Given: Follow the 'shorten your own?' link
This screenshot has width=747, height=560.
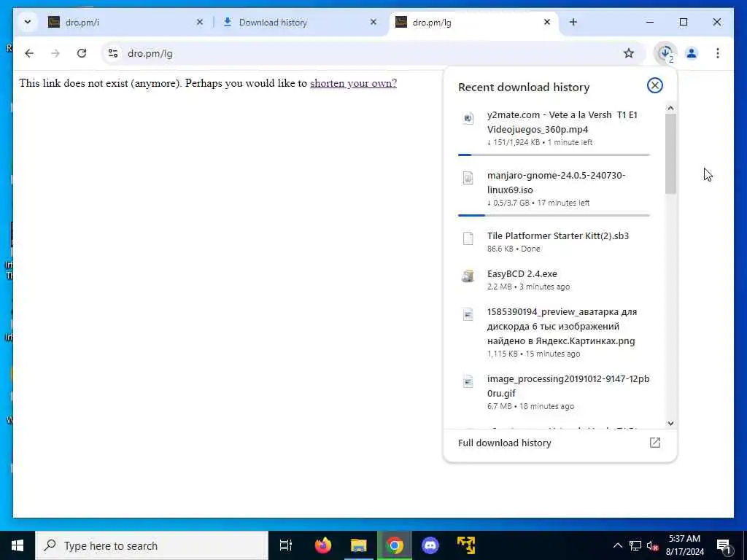Looking at the screenshot, I should (x=353, y=83).
